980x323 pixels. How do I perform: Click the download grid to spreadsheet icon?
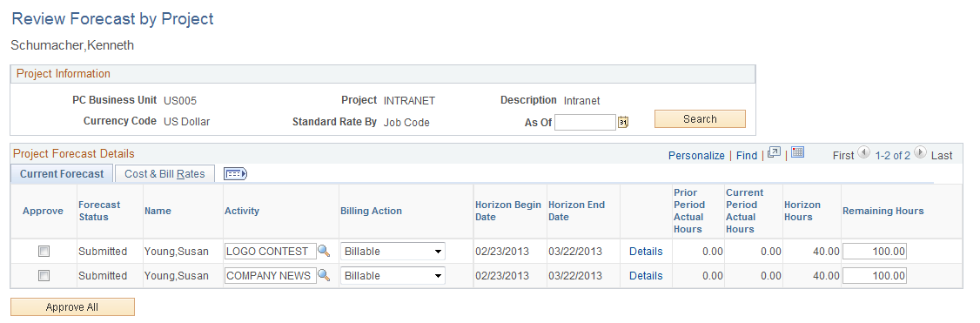pos(797,152)
